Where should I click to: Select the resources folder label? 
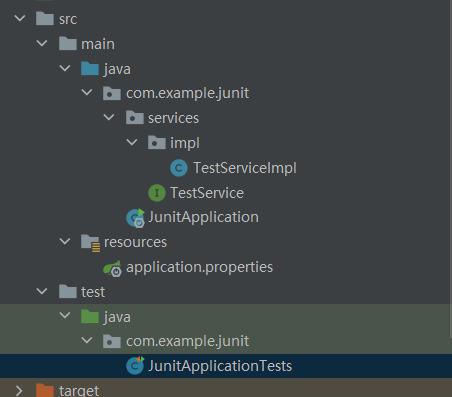(x=135, y=242)
